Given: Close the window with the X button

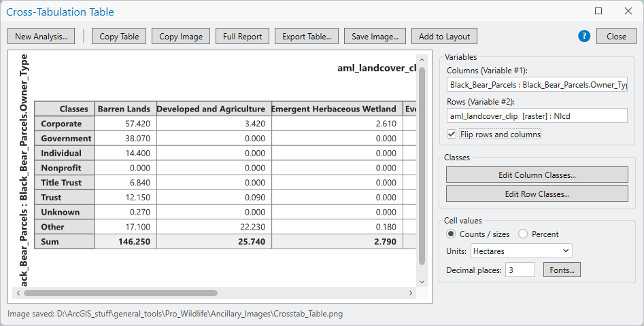Looking at the screenshot, I should pyautogui.click(x=628, y=11).
